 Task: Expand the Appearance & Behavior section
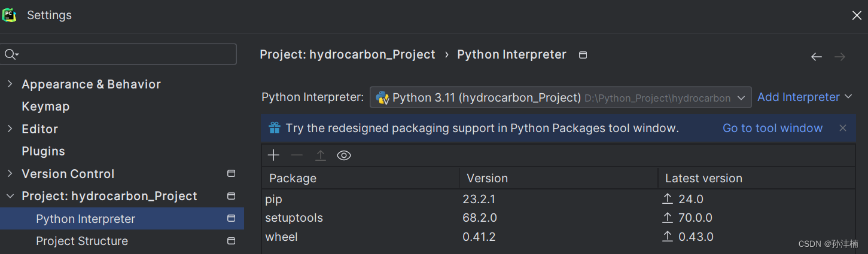tap(10, 84)
